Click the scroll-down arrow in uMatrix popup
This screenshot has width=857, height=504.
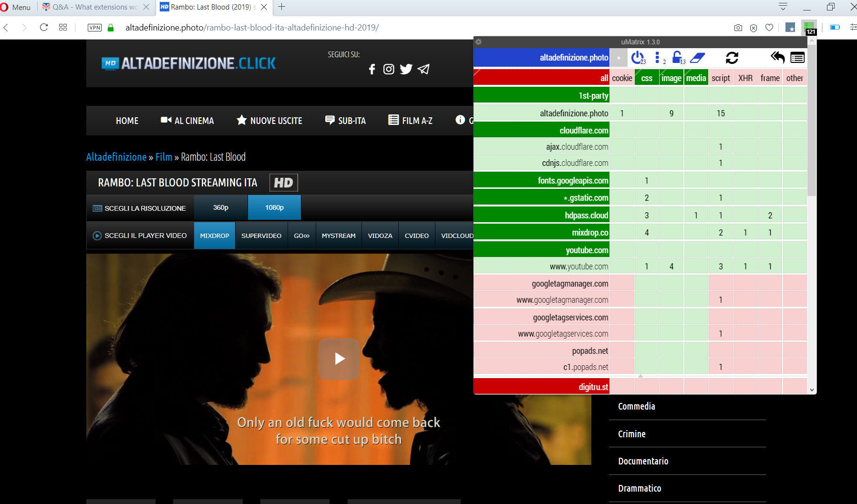click(x=812, y=390)
